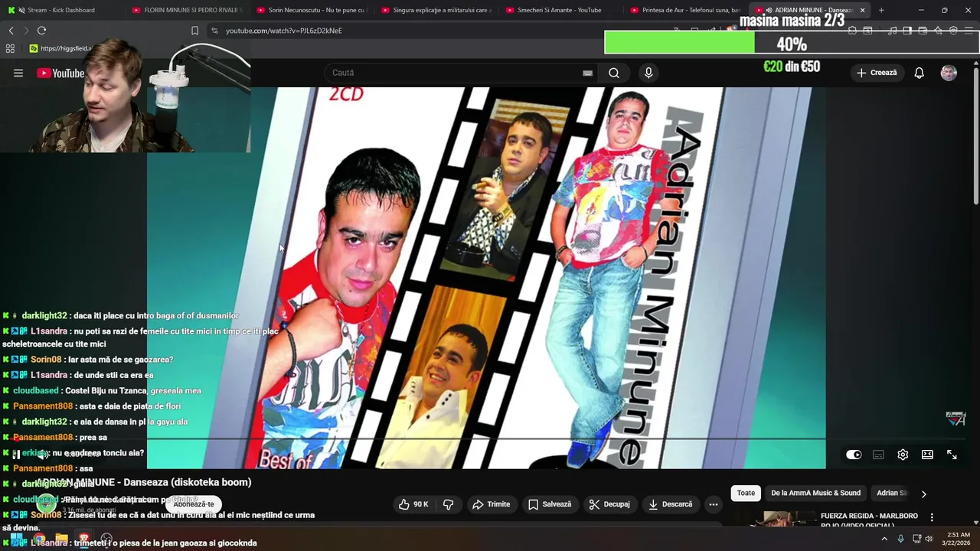Clip the video using Decupaj
The height and width of the screenshot is (551, 980).
point(609,504)
